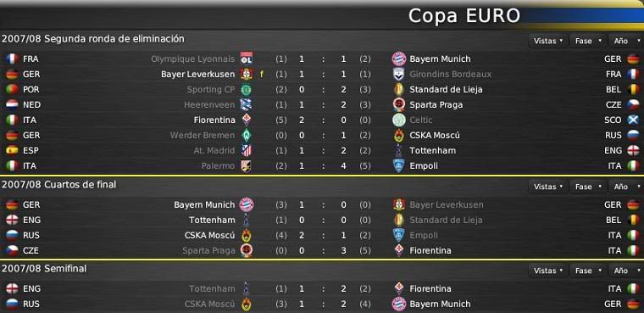
Task: Open Fase dropdown in Cuartos de final
Action: pos(588,187)
